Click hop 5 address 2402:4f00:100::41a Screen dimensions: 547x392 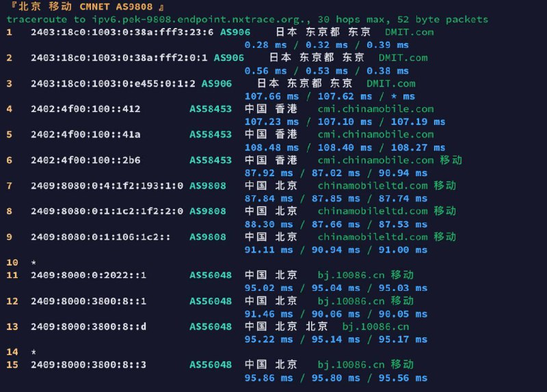pos(85,135)
